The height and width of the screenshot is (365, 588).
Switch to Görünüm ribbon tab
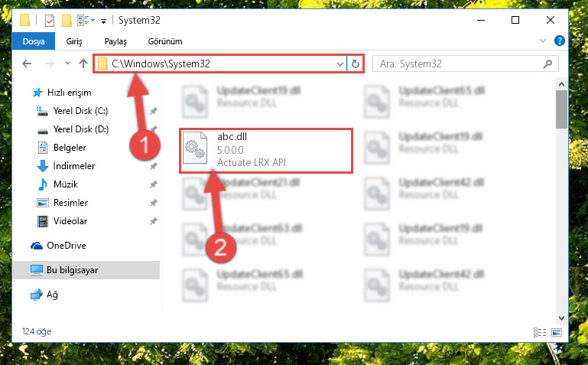coord(165,41)
